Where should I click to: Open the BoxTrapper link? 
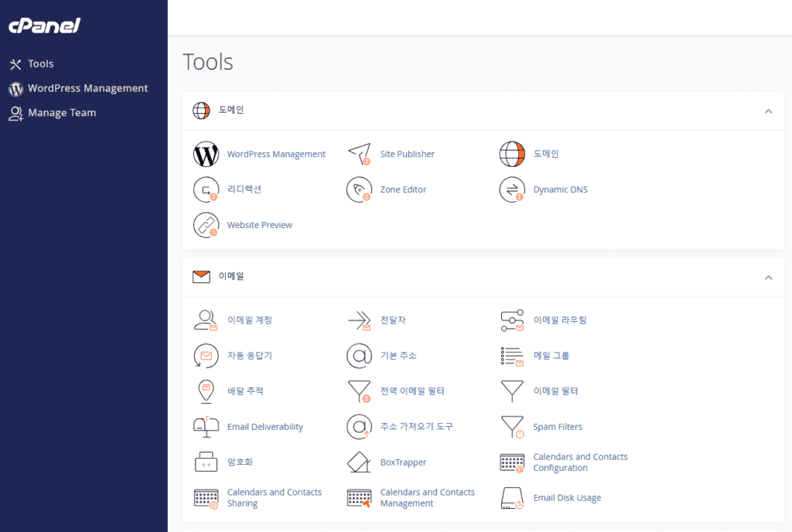coord(403,462)
